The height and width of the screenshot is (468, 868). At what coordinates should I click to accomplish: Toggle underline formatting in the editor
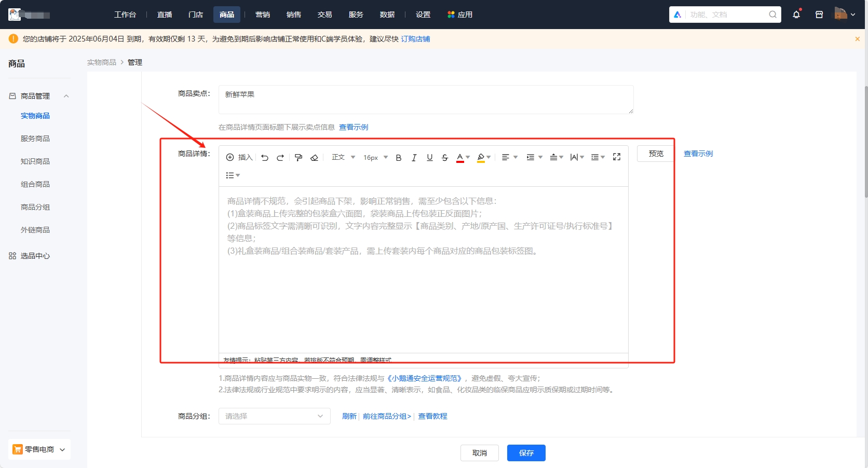[x=429, y=157]
